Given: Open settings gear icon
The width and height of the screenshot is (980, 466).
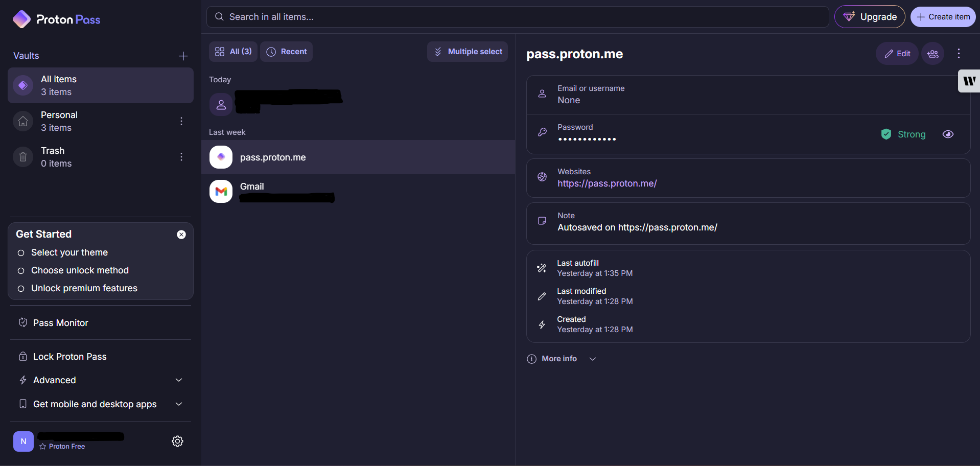Looking at the screenshot, I should [x=177, y=441].
